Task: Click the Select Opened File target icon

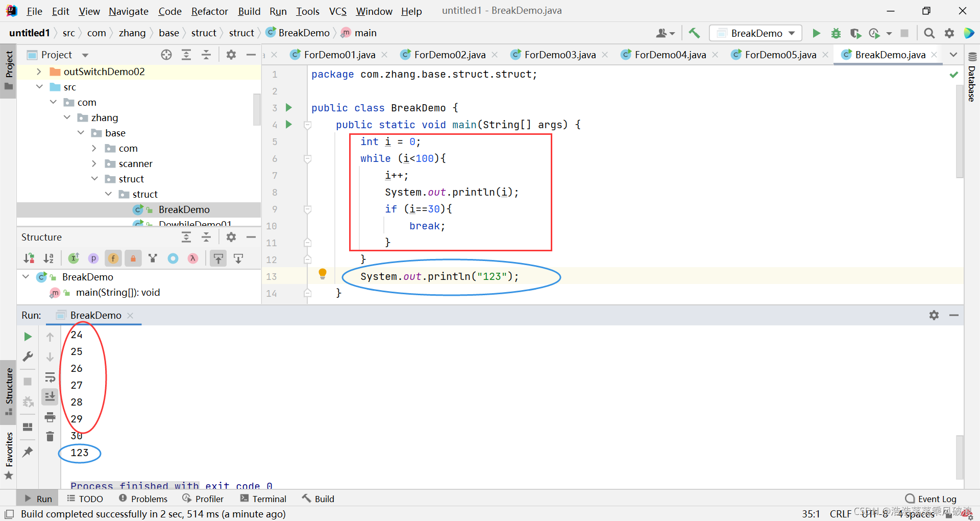Action: [166, 55]
